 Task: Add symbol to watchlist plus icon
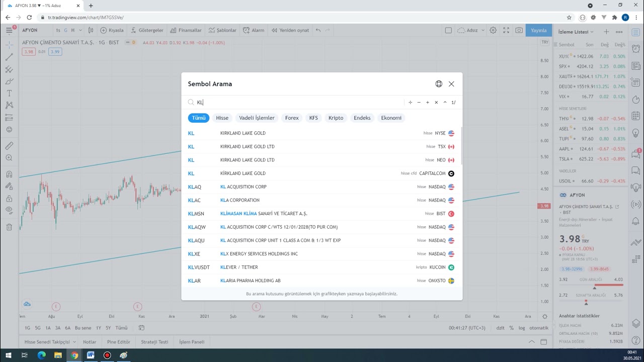pos(606,32)
